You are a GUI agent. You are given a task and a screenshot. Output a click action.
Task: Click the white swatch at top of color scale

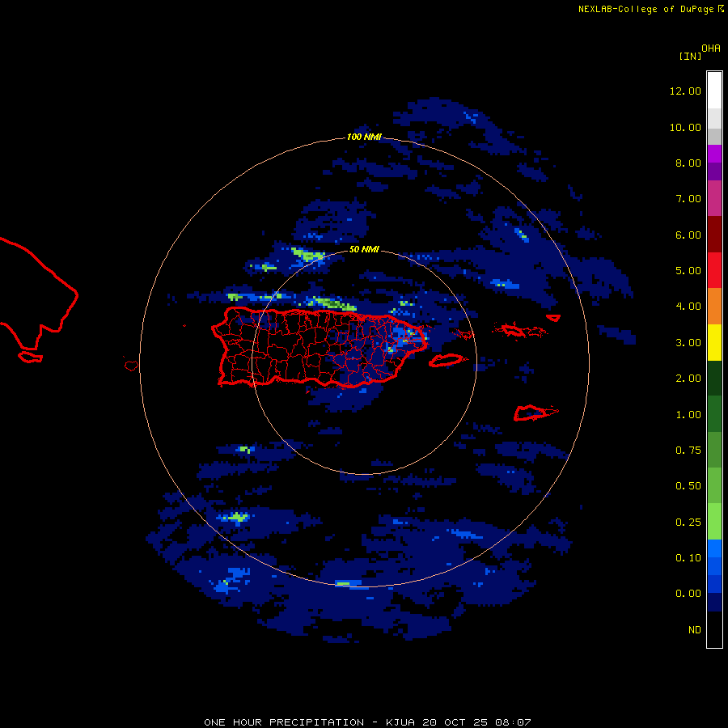click(714, 90)
